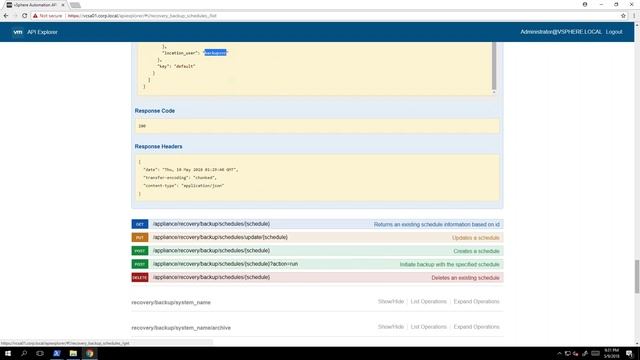Open taskbar search magnifier

pos(24,353)
